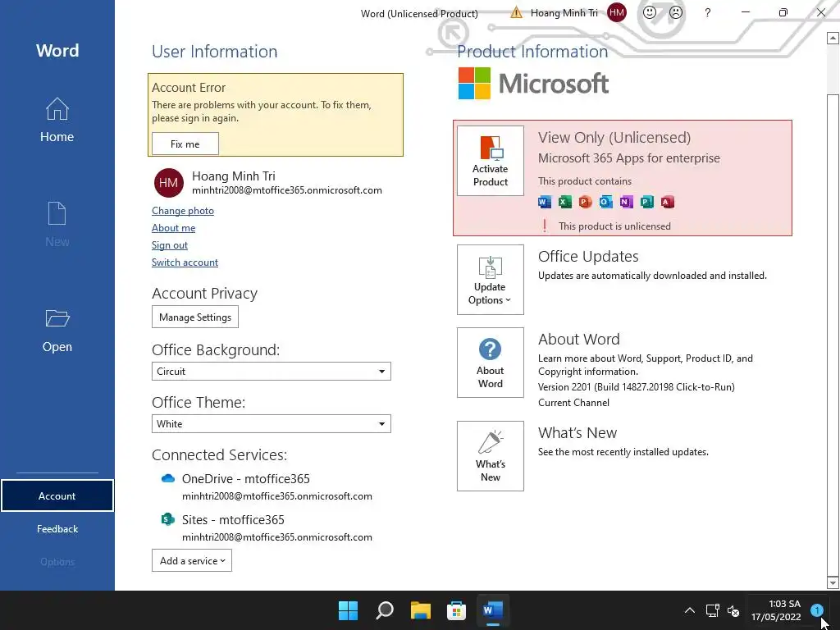Send a frown feedback face
The image size is (840, 630).
(x=676, y=12)
